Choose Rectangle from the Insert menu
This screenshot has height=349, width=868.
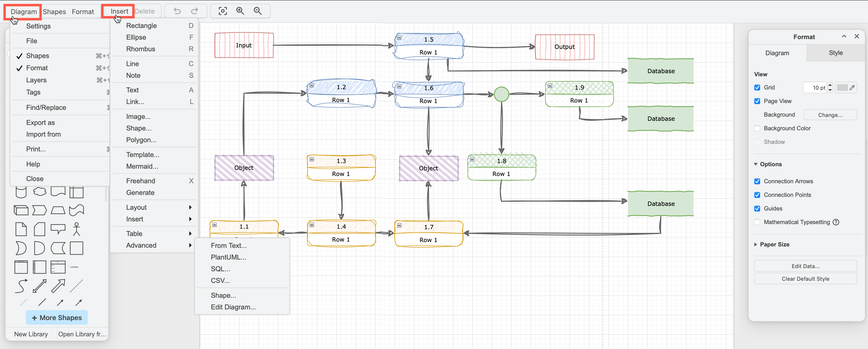click(154, 26)
